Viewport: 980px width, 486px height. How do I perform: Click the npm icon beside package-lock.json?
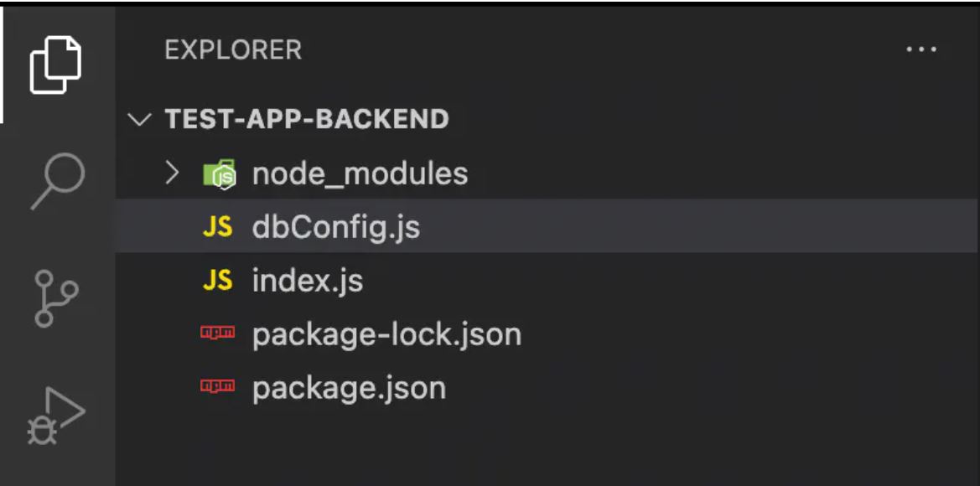tap(217, 333)
